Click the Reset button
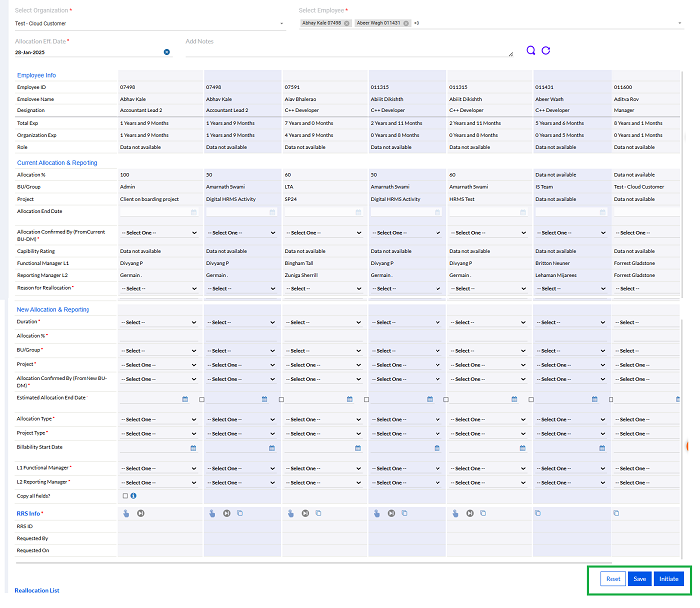Image resolution: width=700 pixels, height=608 pixels. [612, 579]
